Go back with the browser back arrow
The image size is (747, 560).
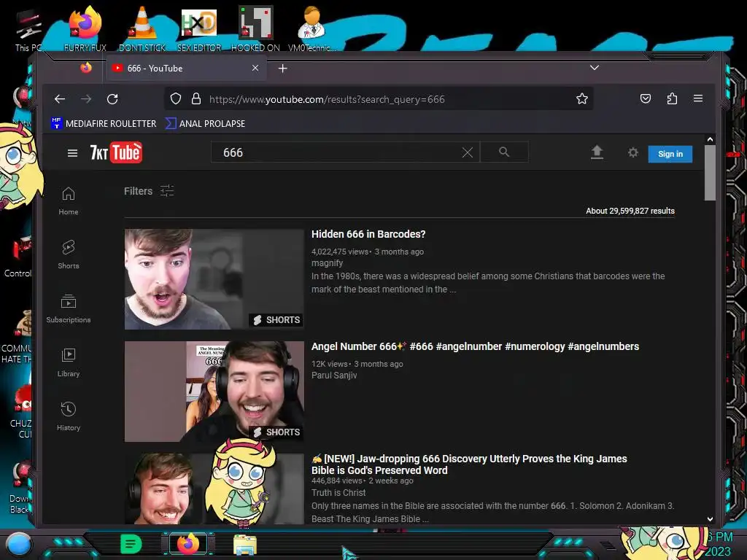coord(60,99)
